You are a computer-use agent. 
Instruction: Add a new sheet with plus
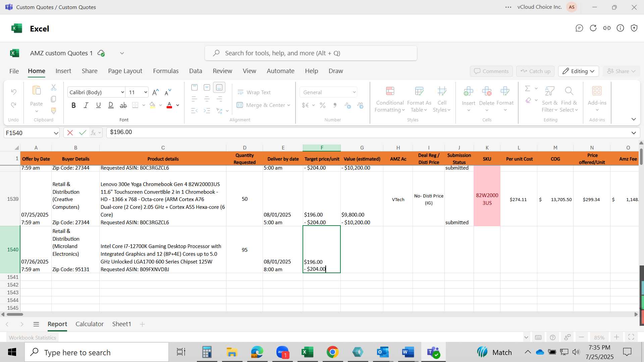(142, 324)
